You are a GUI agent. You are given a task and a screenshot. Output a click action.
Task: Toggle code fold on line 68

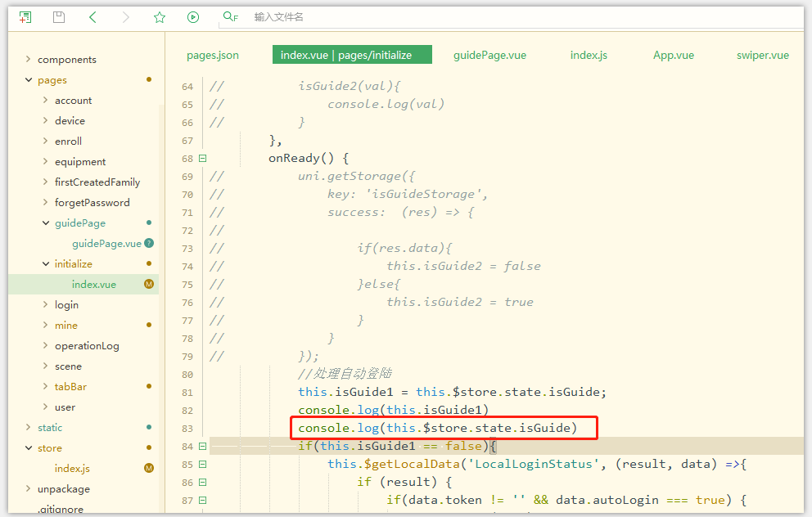point(202,159)
